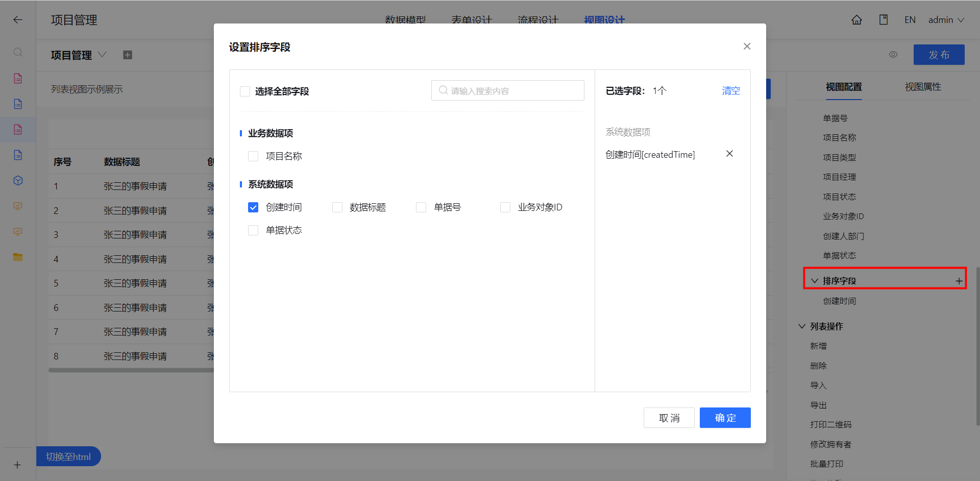Open the 视图设计 top tab

coord(604,20)
